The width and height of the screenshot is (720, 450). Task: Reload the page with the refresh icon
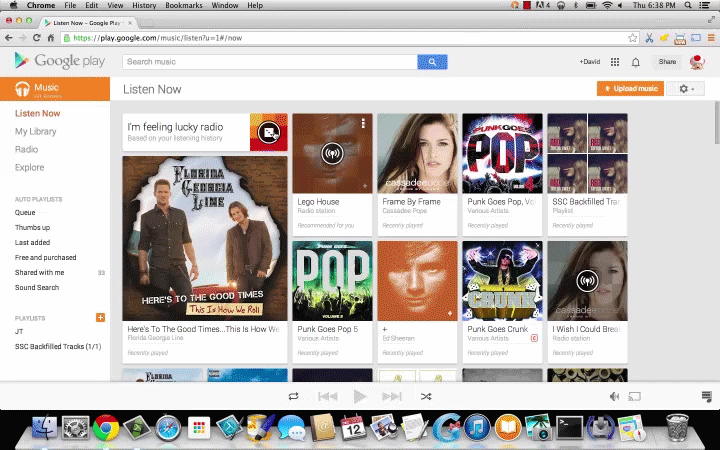click(x=37, y=38)
